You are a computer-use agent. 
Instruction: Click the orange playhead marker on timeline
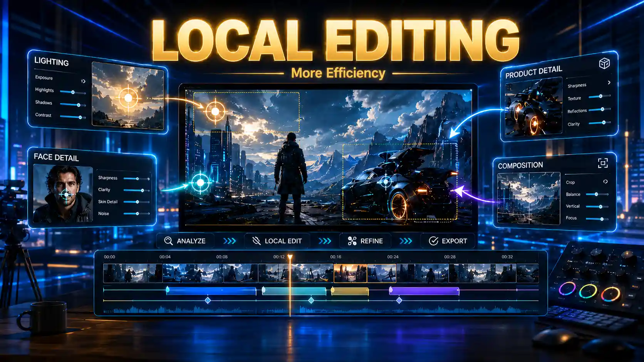tap(290, 257)
